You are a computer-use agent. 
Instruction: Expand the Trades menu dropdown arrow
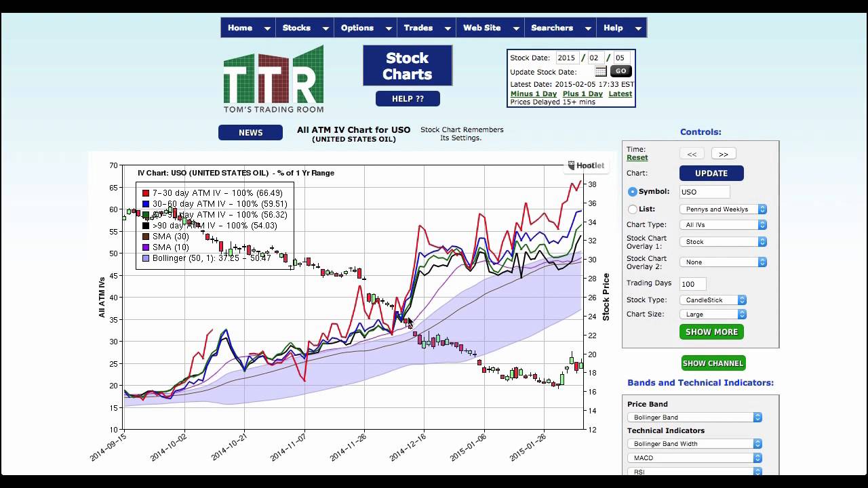coord(448,28)
